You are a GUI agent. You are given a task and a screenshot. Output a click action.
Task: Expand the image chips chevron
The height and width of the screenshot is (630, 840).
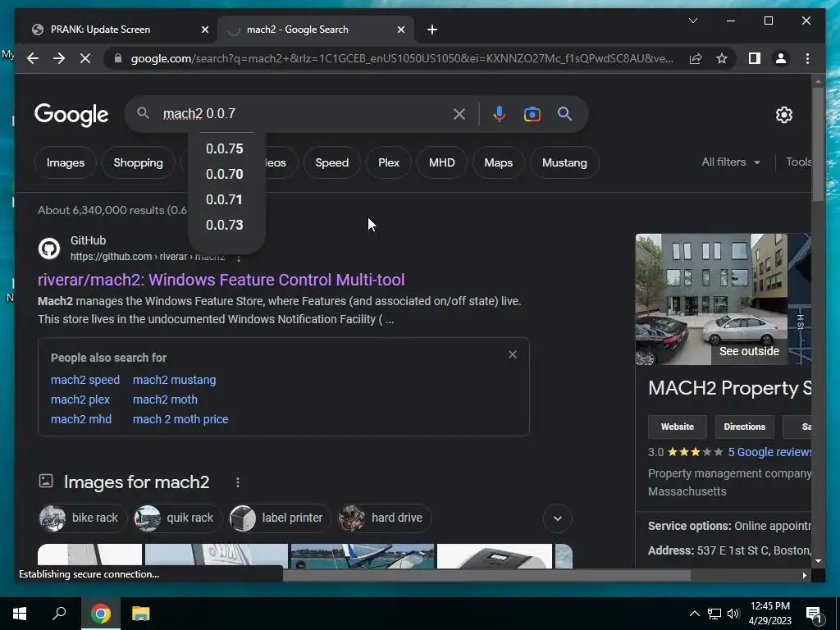[x=558, y=518]
